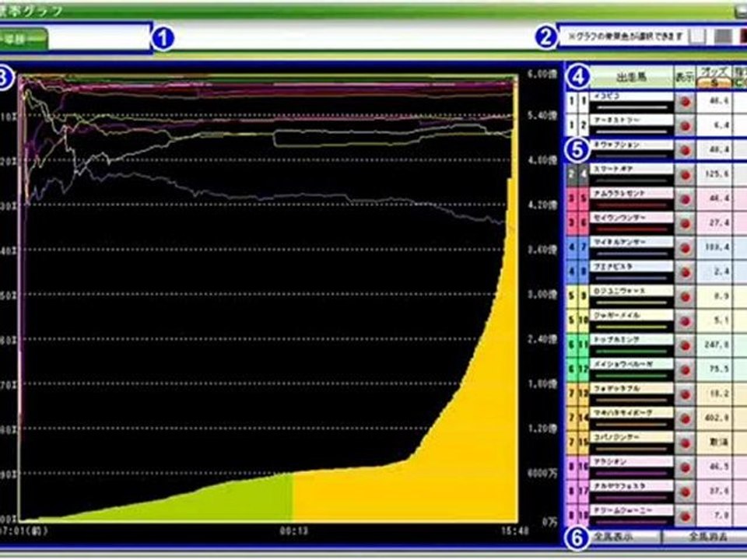747x560 pixels.
Task: Toggle graph line for horse number 10
Action: [685, 321]
